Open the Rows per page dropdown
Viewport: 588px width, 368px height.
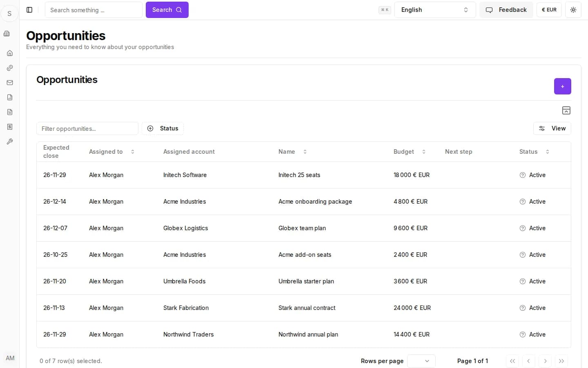[x=421, y=361]
